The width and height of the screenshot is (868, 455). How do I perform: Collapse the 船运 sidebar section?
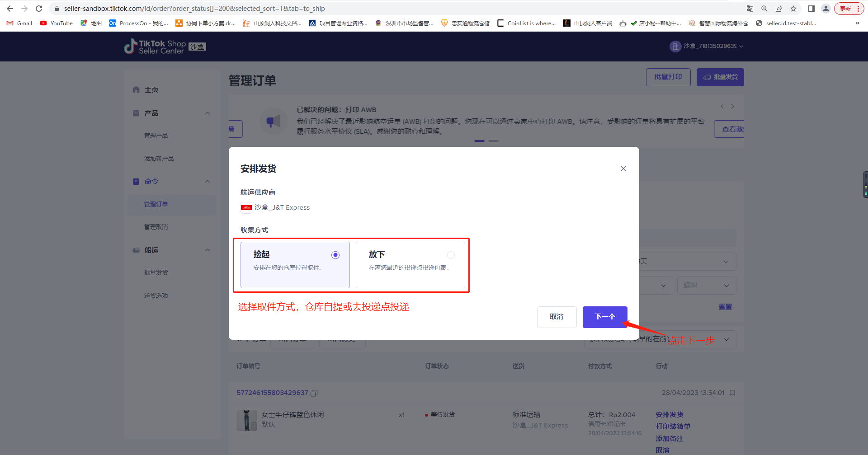click(208, 250)
